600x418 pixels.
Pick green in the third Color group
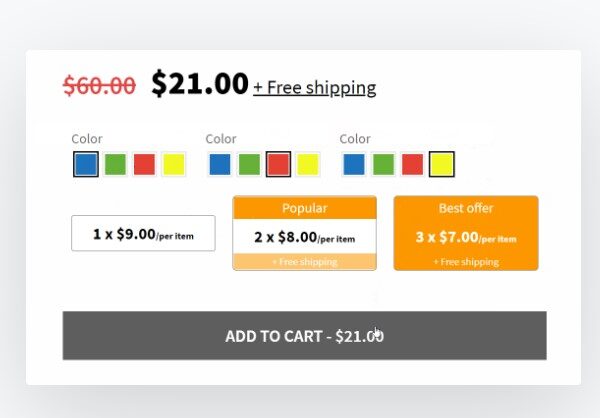[383, 164]
